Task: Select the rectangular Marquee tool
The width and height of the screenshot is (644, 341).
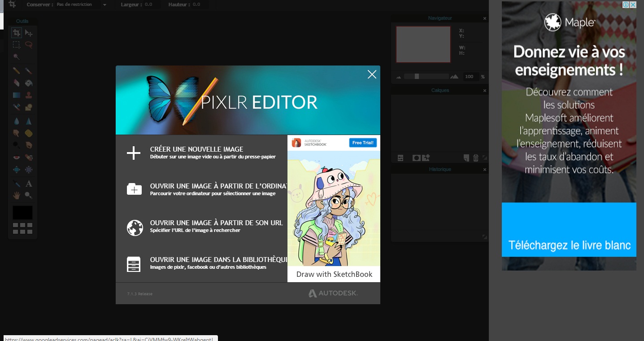Action: tap(16, 44)
